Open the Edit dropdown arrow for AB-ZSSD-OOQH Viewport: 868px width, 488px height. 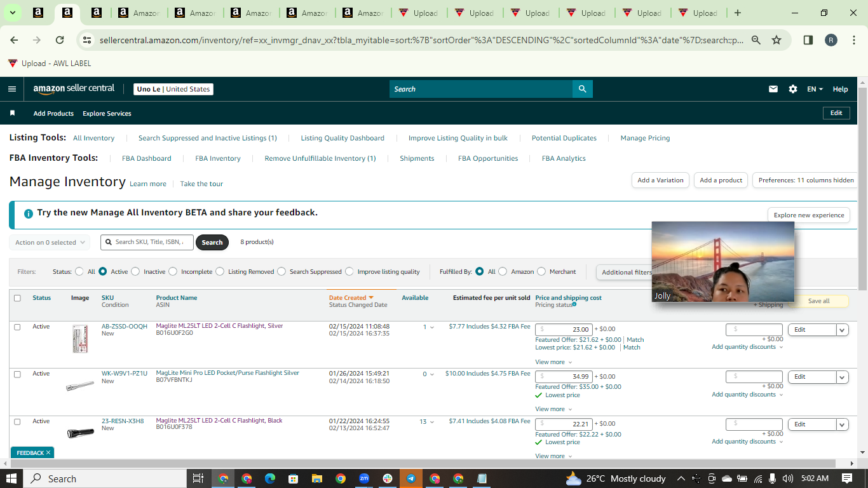pos(843,330)
